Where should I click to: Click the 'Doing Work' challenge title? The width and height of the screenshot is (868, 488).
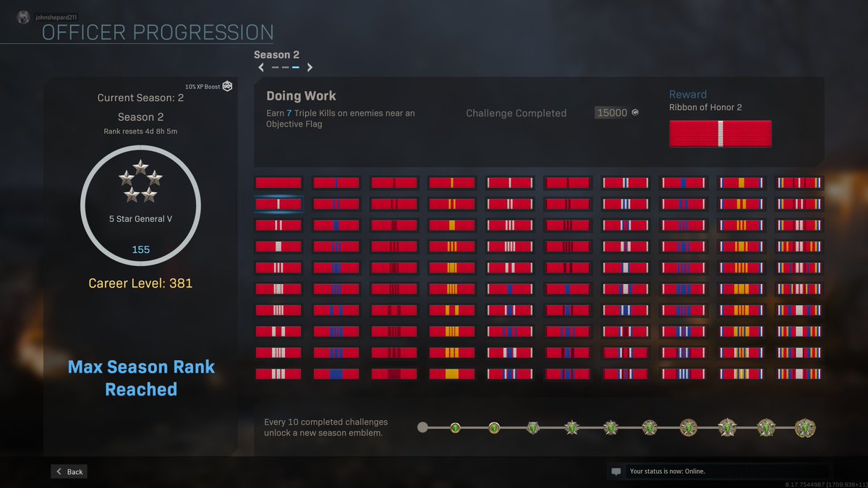[x=301, y=95]
